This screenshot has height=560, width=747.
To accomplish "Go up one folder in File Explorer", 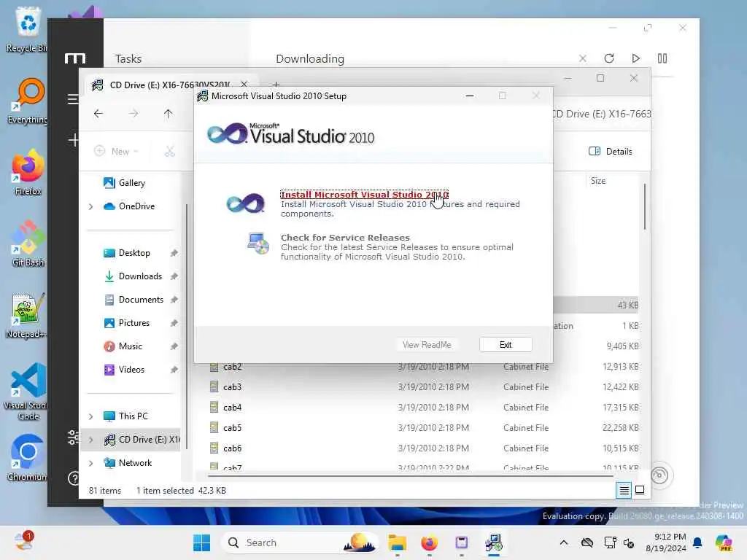I will tap(169, 113).
